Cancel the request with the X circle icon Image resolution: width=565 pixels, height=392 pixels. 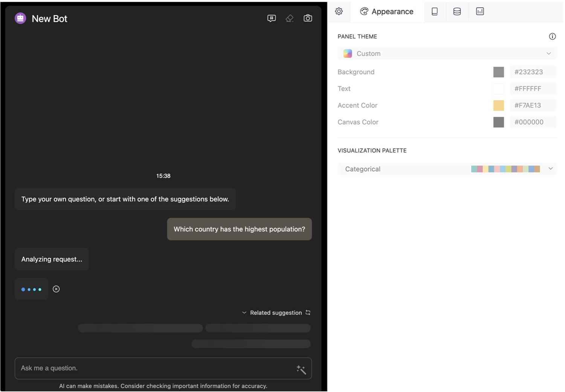(56, 289)
